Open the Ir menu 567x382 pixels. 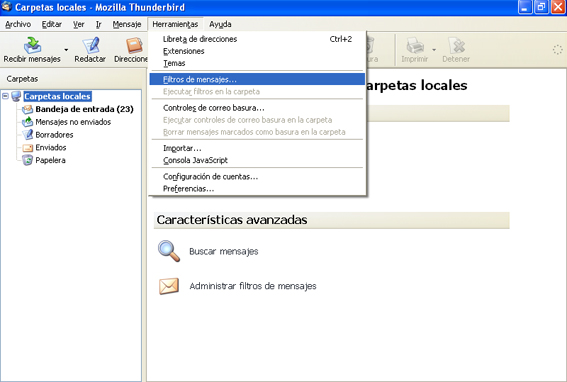tap(98, 24)
